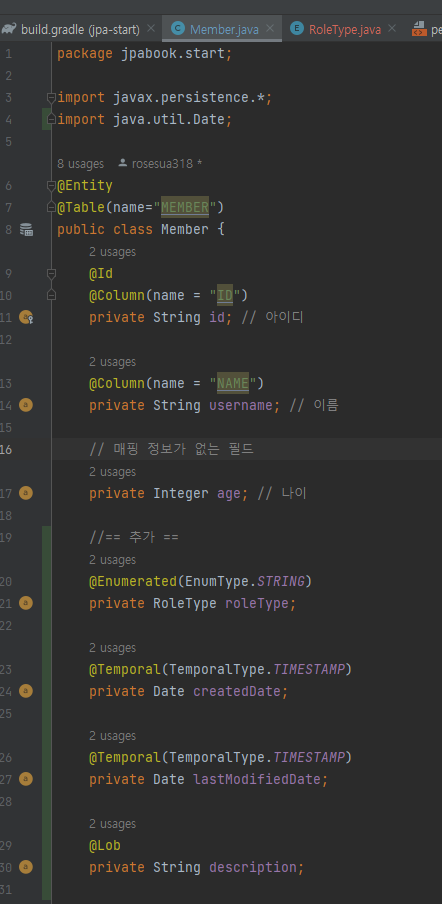The width and height of the screenshot is (442, 904).
Task: Click the rosesua318 author hint
Action: click(x=160, y=164)
